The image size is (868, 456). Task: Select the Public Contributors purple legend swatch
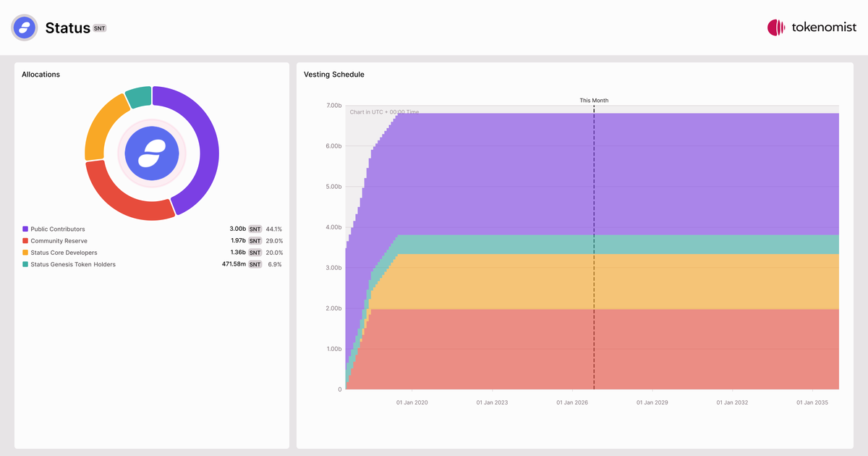(25, 229)
